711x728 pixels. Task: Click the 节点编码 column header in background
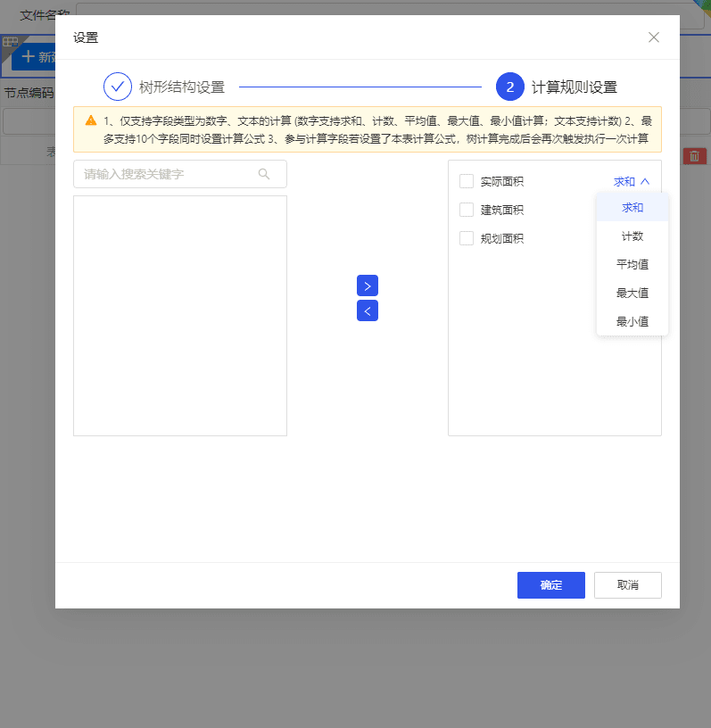pos(29,93)
